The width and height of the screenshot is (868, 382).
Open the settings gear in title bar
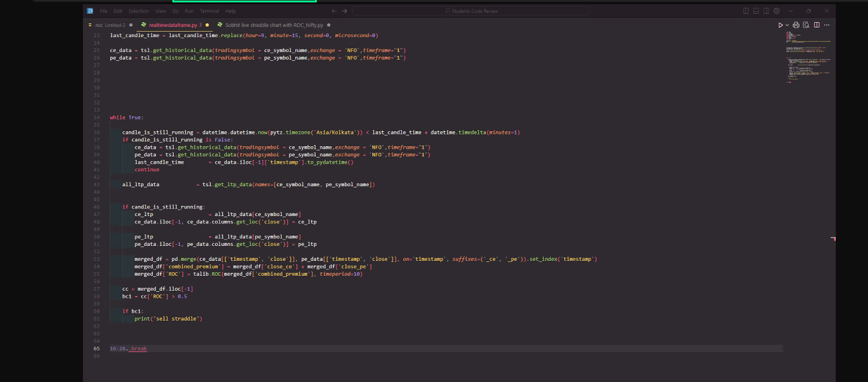tap(776, 11)
